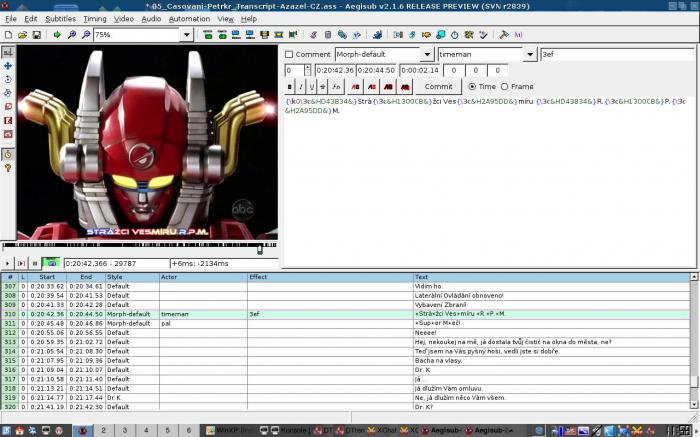This screenshot has width=700, height=437.
Task: Click play current line button
Action: tap(21, 263)
